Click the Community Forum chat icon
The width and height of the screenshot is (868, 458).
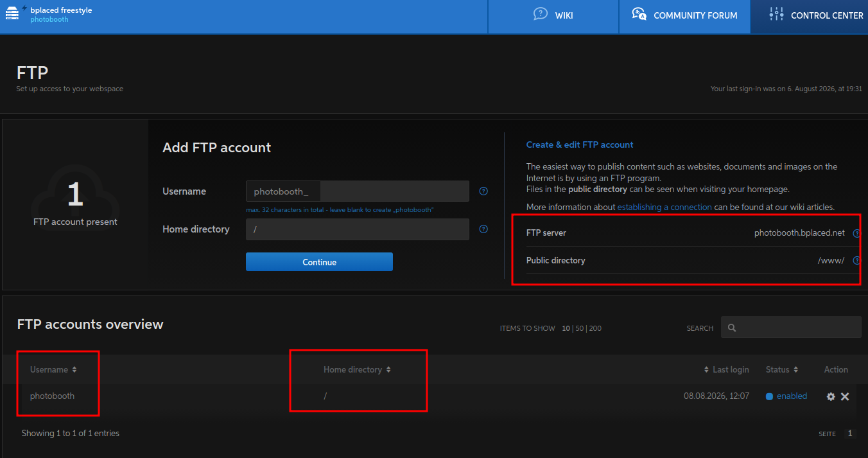click(x=639, y=14)
